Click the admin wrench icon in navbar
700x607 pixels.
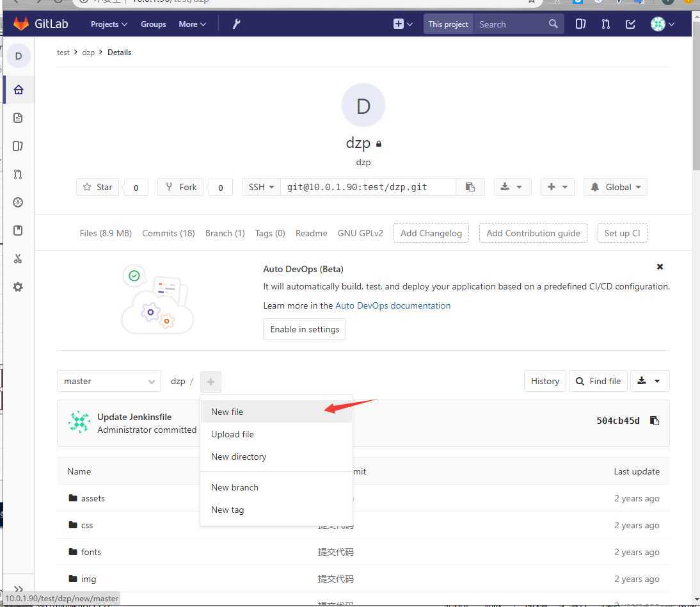coord(236,24)
